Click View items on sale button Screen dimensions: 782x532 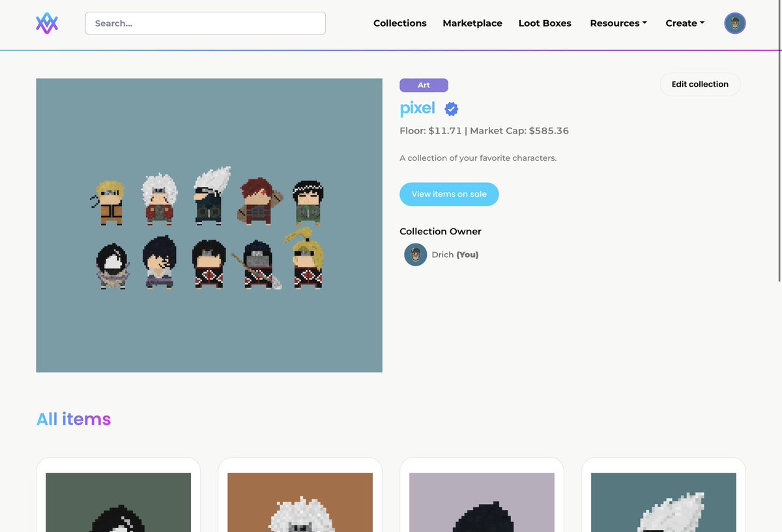point(449,194)
